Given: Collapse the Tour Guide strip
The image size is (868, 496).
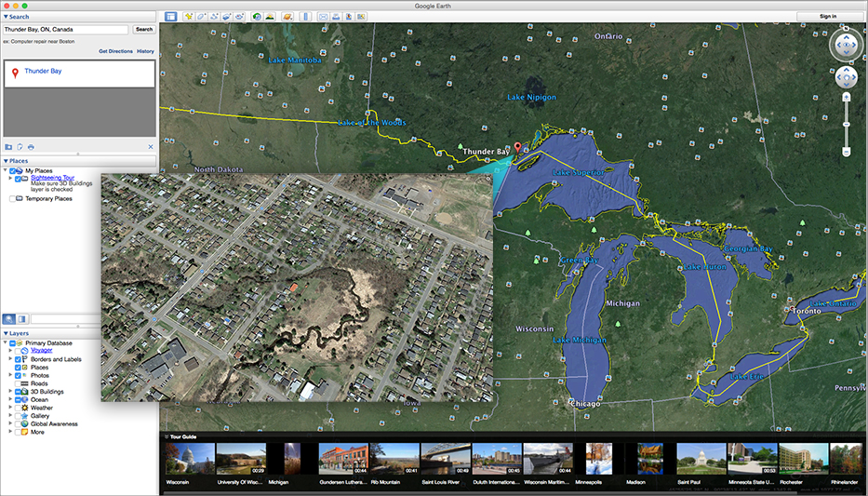Looking at the screenshot, I should pos(167,436).
